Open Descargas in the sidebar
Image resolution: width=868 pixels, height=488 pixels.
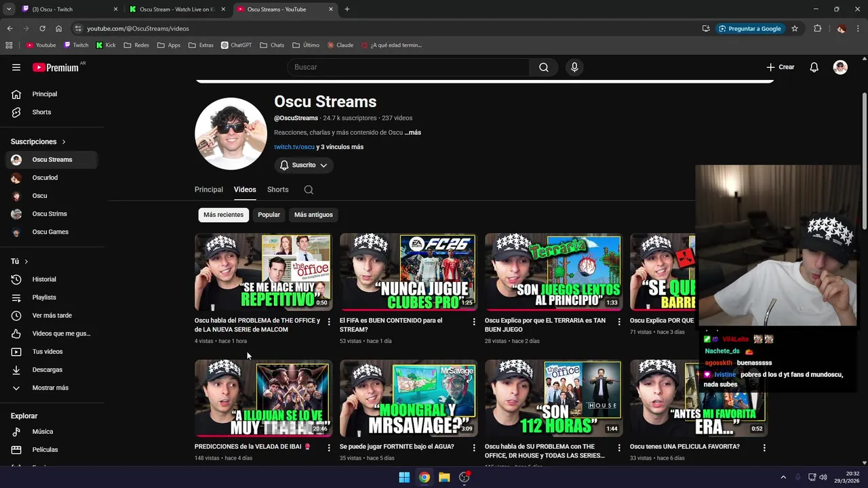click(52, 369)
